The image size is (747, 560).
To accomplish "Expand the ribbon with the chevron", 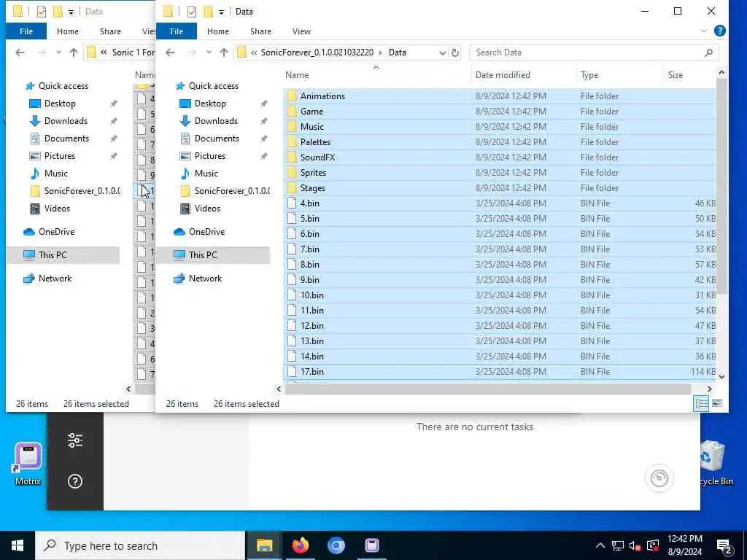I will (704, 31).
